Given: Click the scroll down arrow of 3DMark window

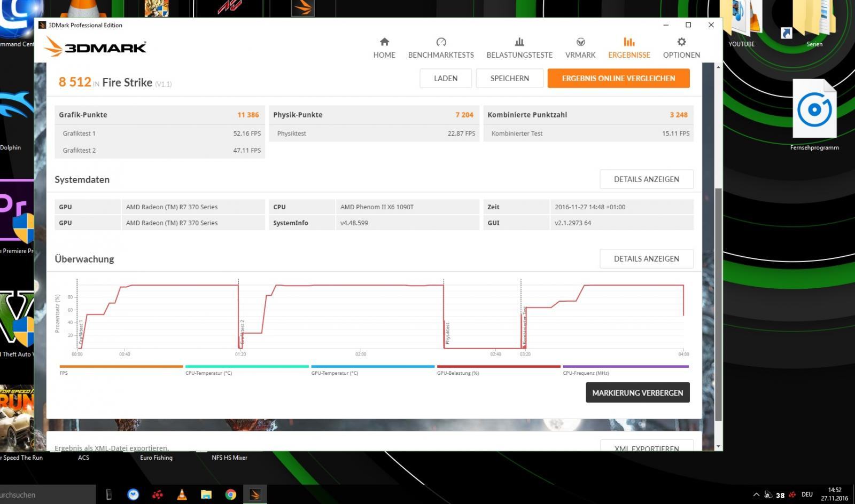Looking at the screenshot, I should (x=718, y=446).
